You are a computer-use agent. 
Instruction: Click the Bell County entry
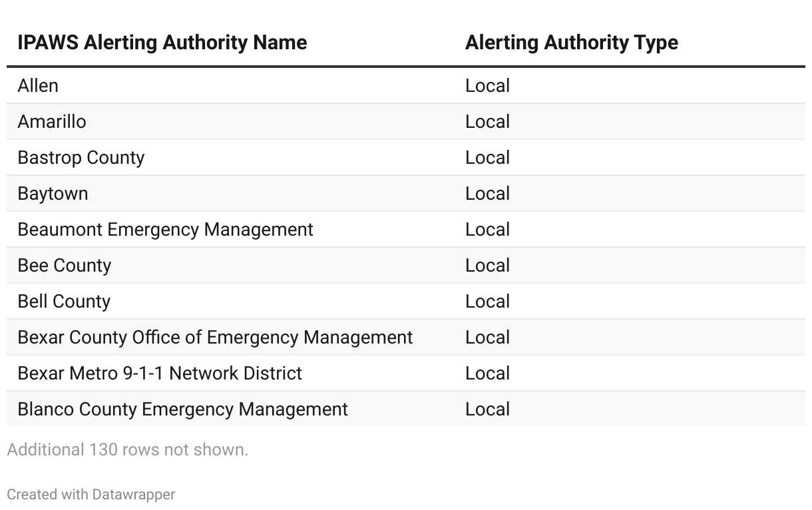[64, 302]
